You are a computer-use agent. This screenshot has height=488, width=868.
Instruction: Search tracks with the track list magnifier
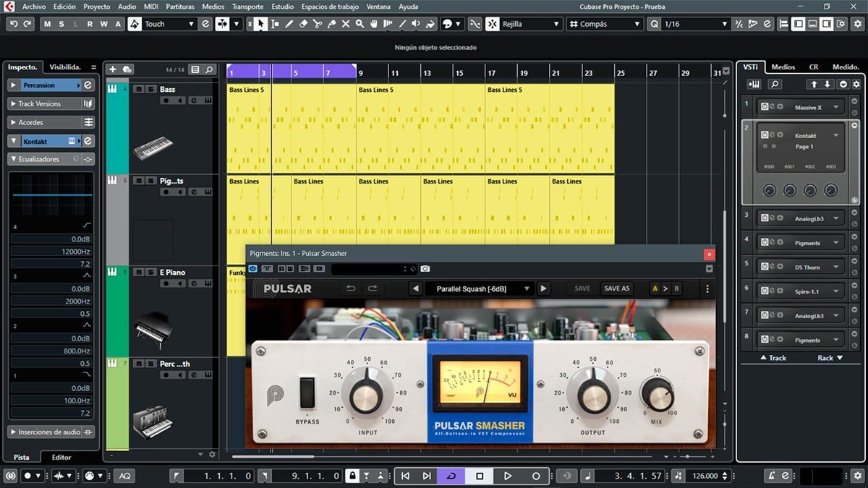[210, 69]
